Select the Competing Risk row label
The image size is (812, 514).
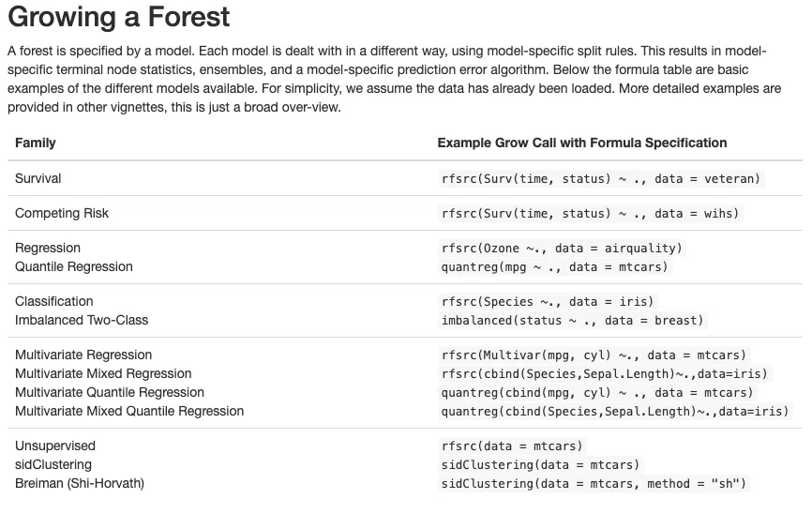click(x=62, y=213)
